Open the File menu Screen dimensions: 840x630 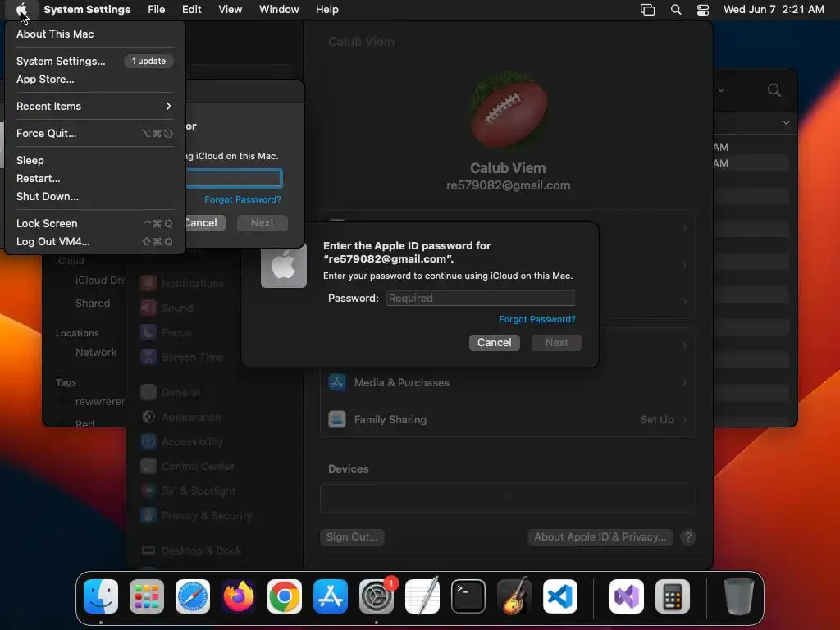pyautogui.click(x=157, y=10)
